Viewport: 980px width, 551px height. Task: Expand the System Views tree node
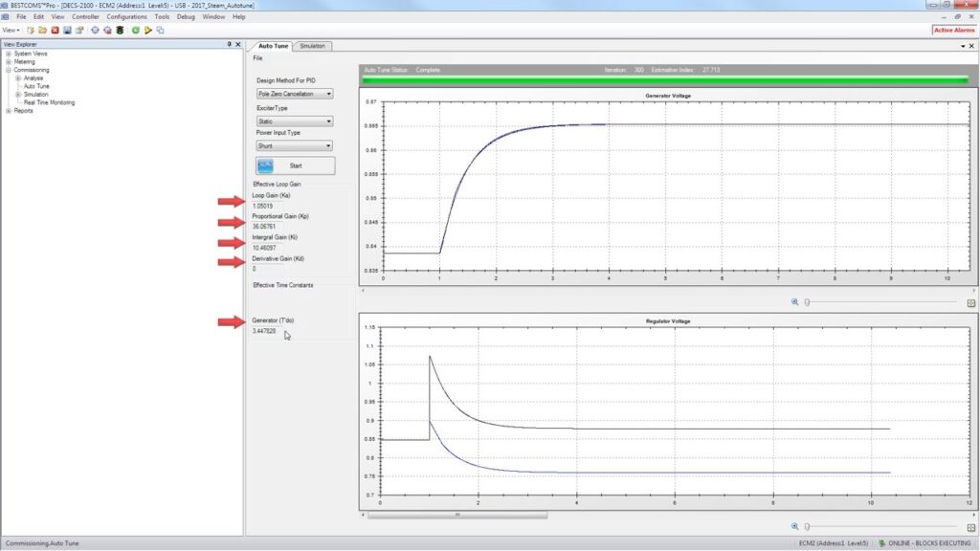pos(9,54)
